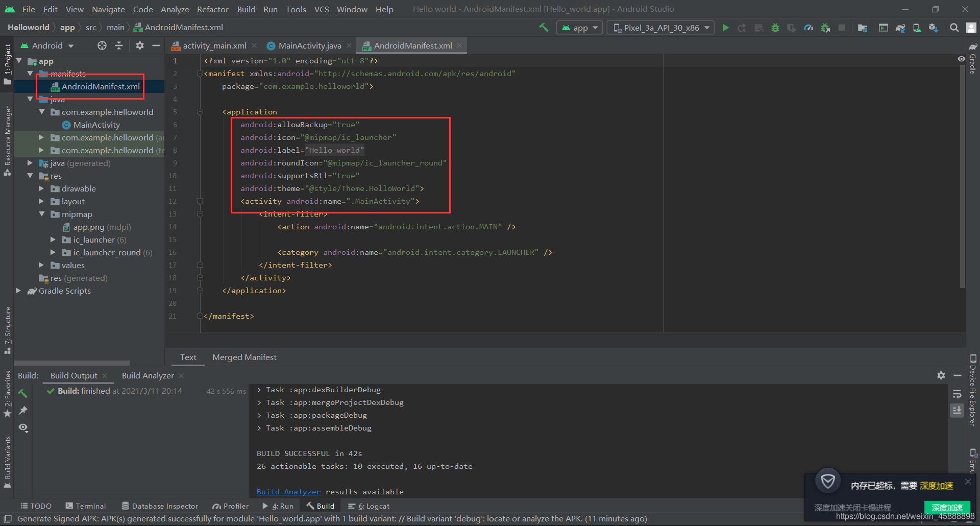Open the Terminal tool window button
Image resolution: width=980 pixels, height=526 pixels.
pos(86,506)
